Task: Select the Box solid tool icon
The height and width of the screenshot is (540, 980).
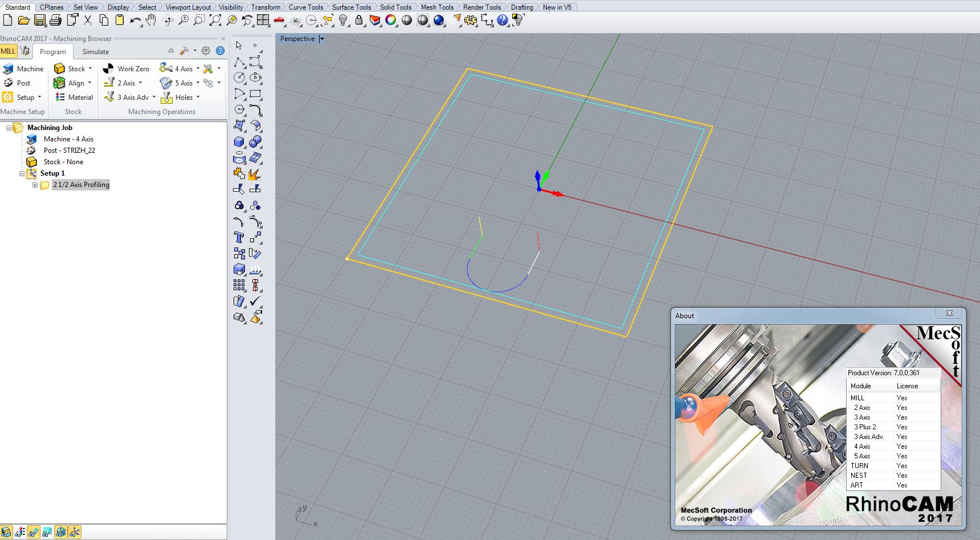Action: pyautogui.click(x=239, y=142)
